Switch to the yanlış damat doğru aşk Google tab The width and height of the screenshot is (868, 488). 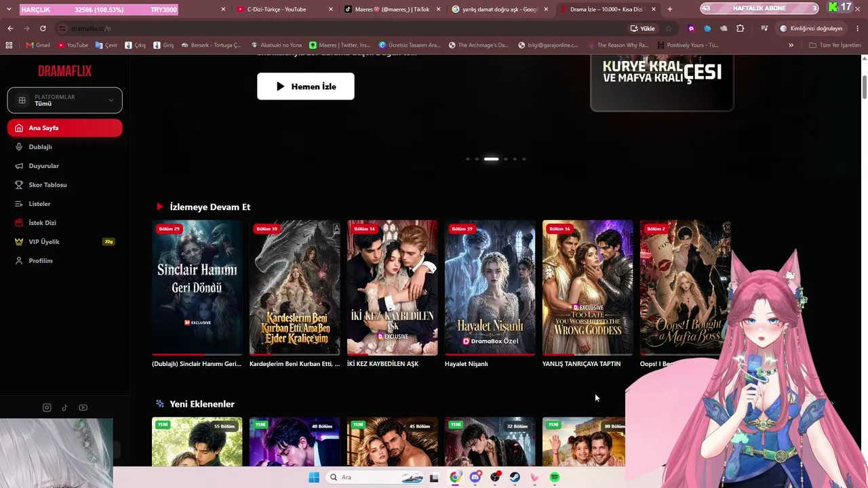tap(500, 9)
